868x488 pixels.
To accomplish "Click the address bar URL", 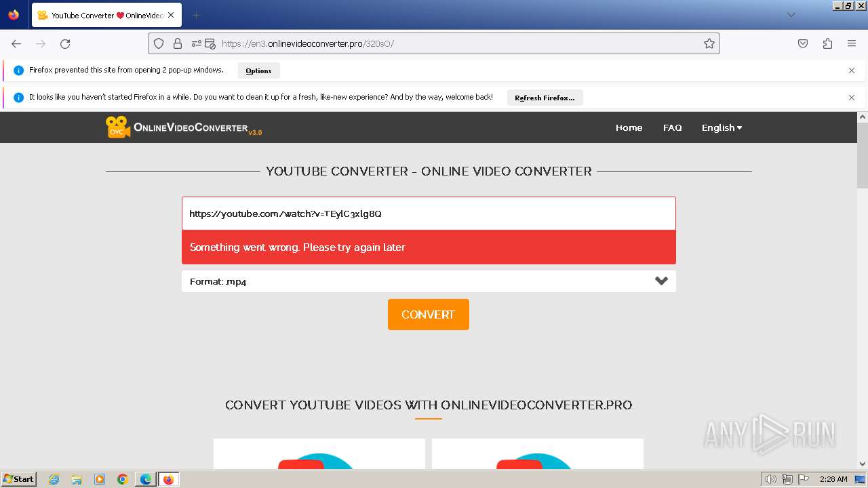I will (x=307, y=43).
